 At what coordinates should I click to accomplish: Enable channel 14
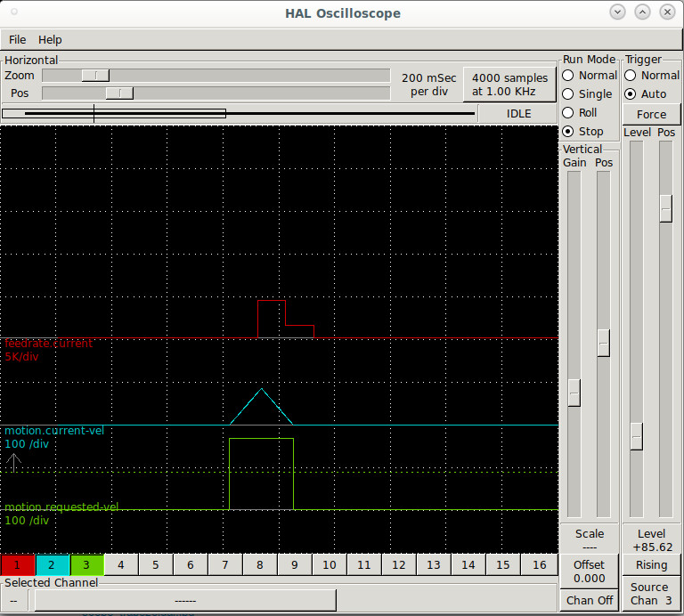pos(468,565)
